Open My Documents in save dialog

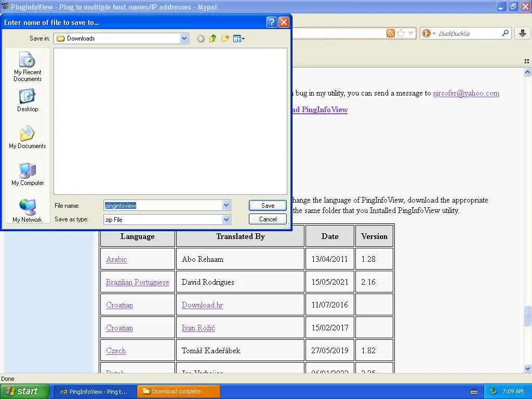click(x=28, y=137)
